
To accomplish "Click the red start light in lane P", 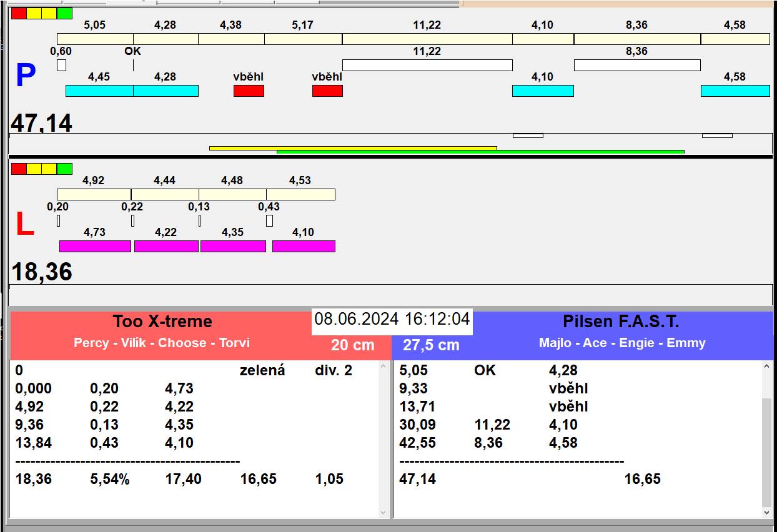I will pos(19,13).
